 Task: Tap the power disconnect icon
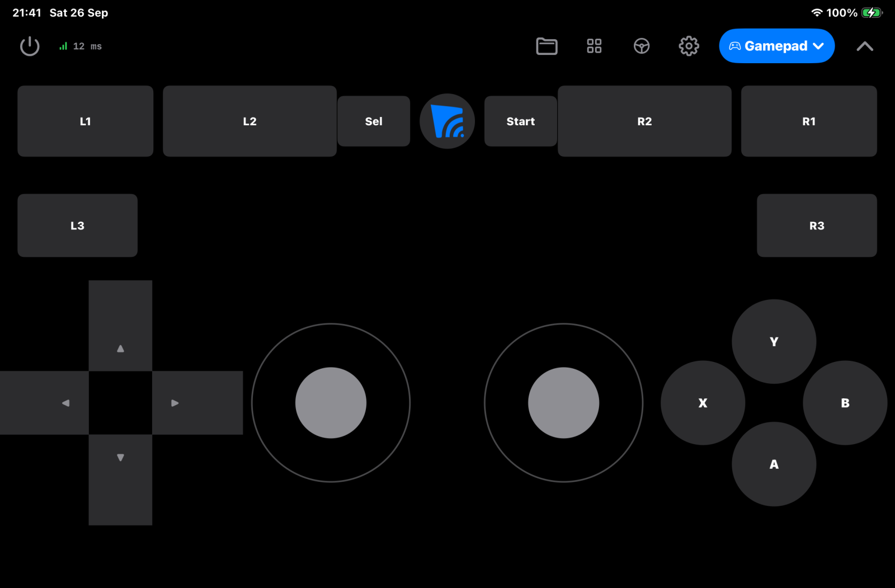(x=30, y=46)
